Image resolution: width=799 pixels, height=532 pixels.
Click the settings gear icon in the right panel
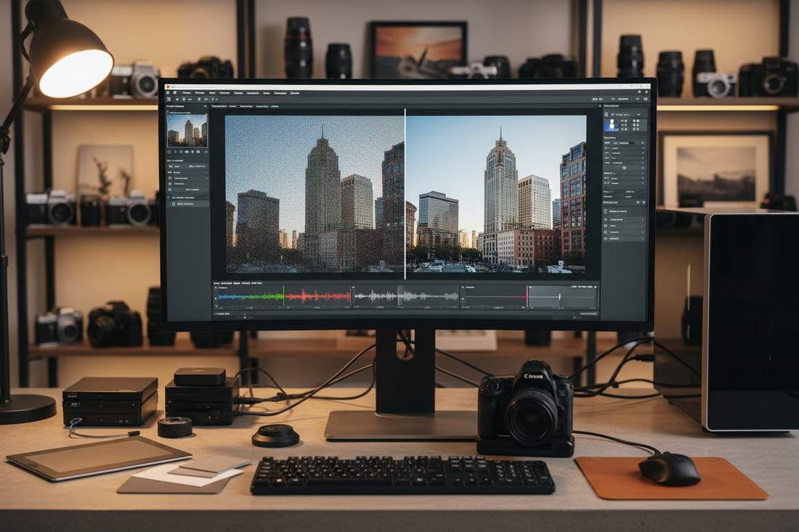[638, 202]
